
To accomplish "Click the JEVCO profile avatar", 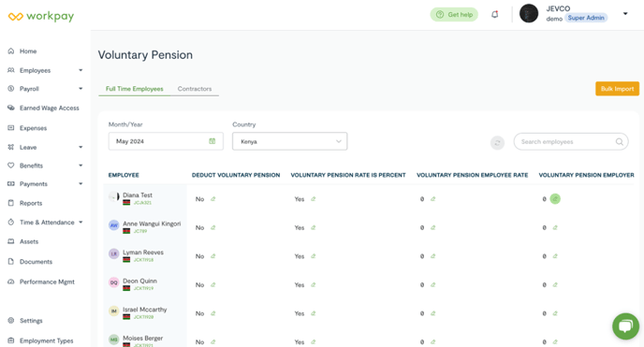I will tap(529, 13).
